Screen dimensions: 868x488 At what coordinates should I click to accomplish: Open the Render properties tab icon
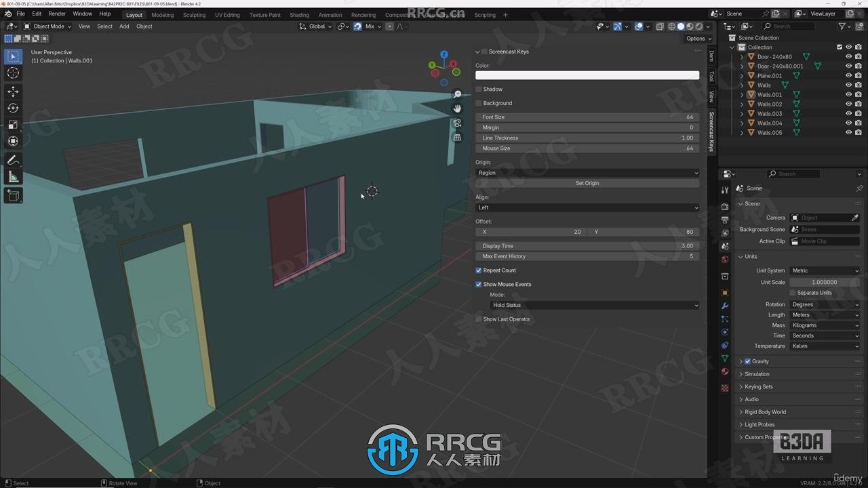(725, 206)
